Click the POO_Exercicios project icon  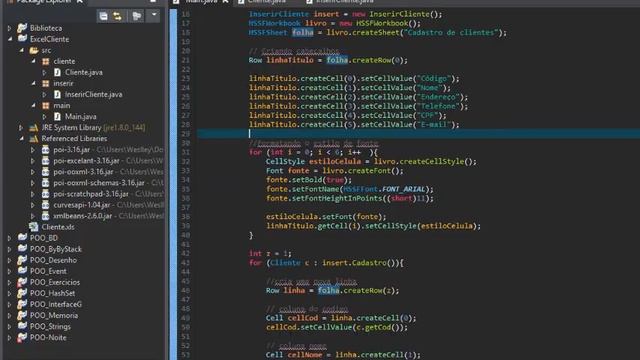[22, 282]
